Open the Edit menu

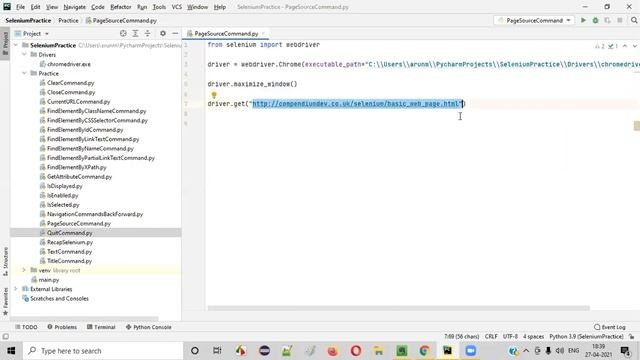(36, 7)
